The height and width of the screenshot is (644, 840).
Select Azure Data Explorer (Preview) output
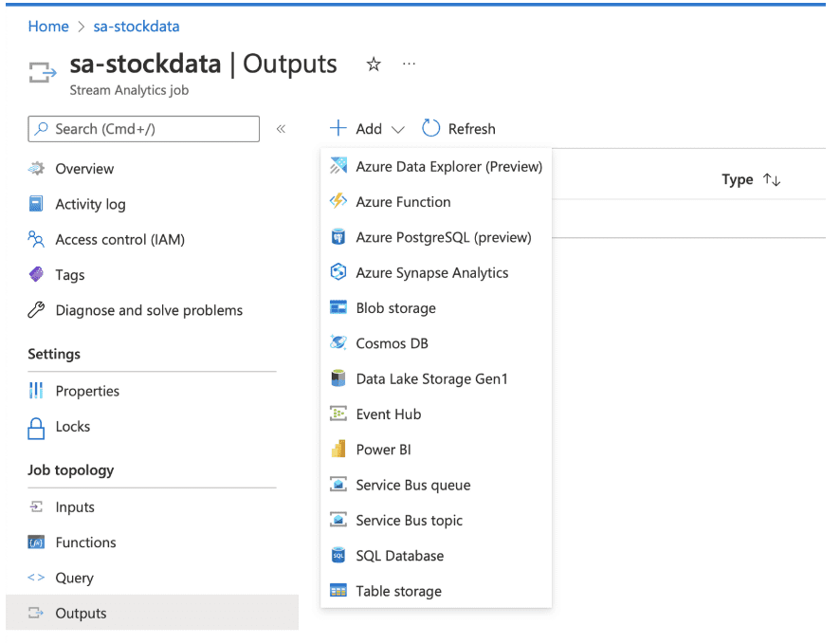436,166
